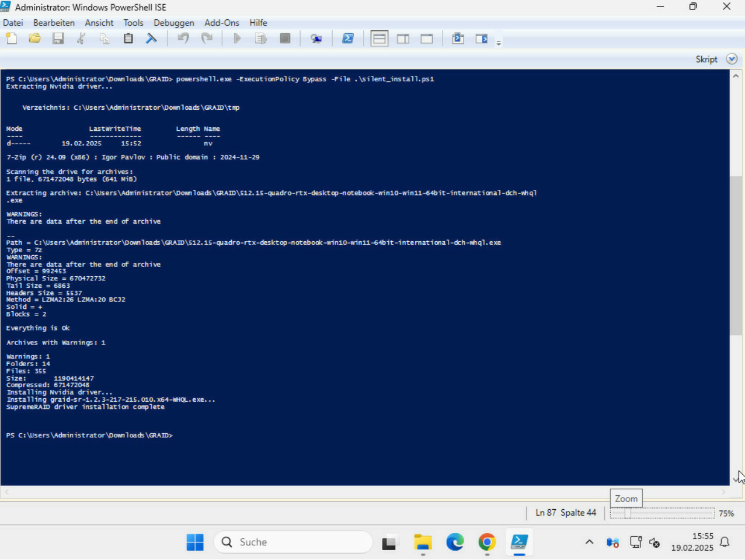Click the Ln 87 Spalte 44 position indicator
The width and height of the screenshot is (745, 560).
click(x=566, y=513)
